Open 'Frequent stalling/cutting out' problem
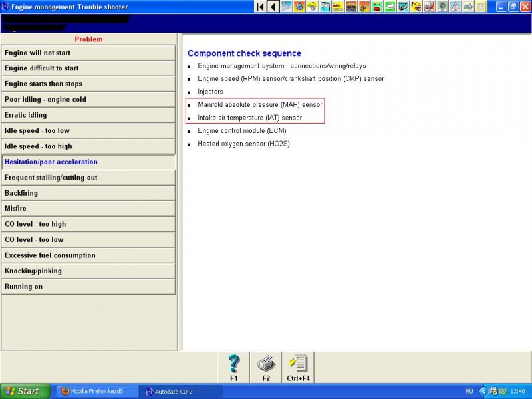Image resolution: width=532 pixels, height=399 pixels. [x=88, y=178]
